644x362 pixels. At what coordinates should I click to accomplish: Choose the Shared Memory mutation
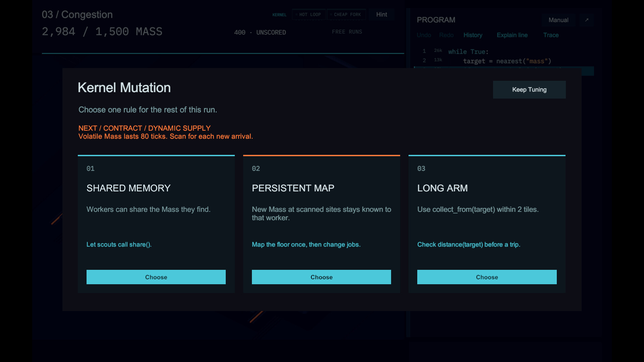tap(156, 277)
